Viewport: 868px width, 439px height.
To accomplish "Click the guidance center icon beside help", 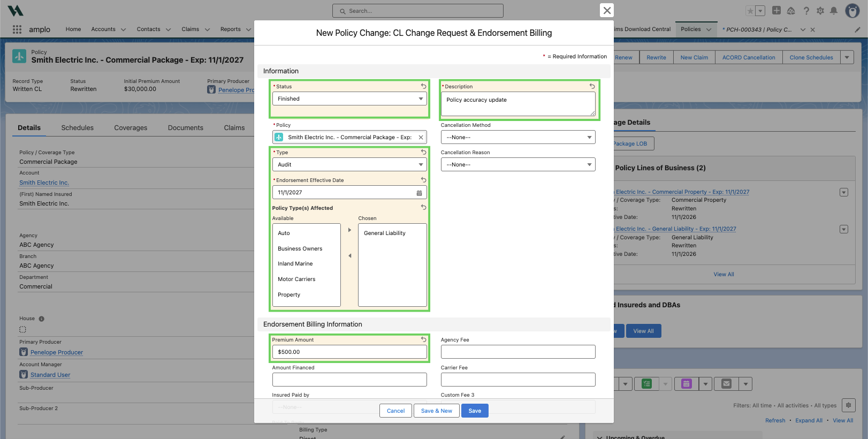I will tap(791, 11).
